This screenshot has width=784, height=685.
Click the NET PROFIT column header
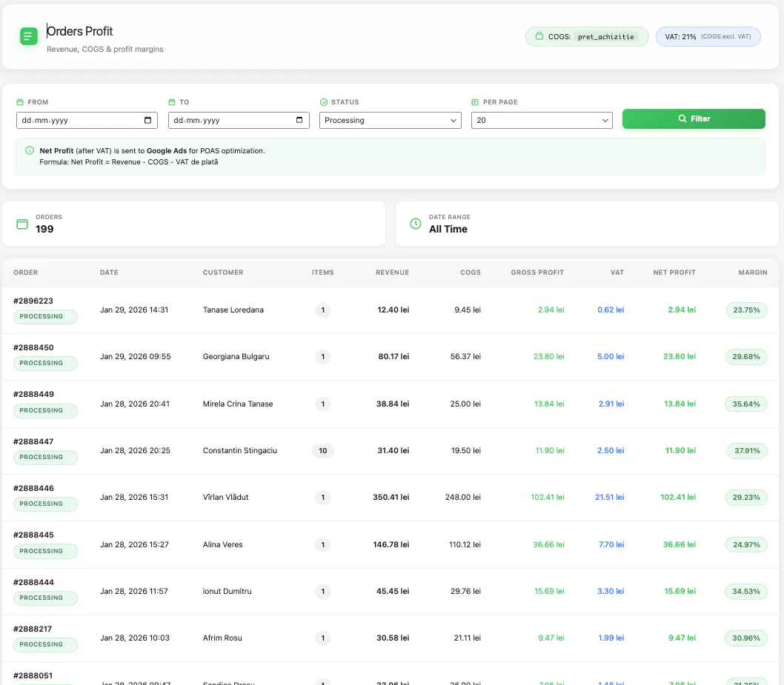pyautogui.click(x=674, y=273)
